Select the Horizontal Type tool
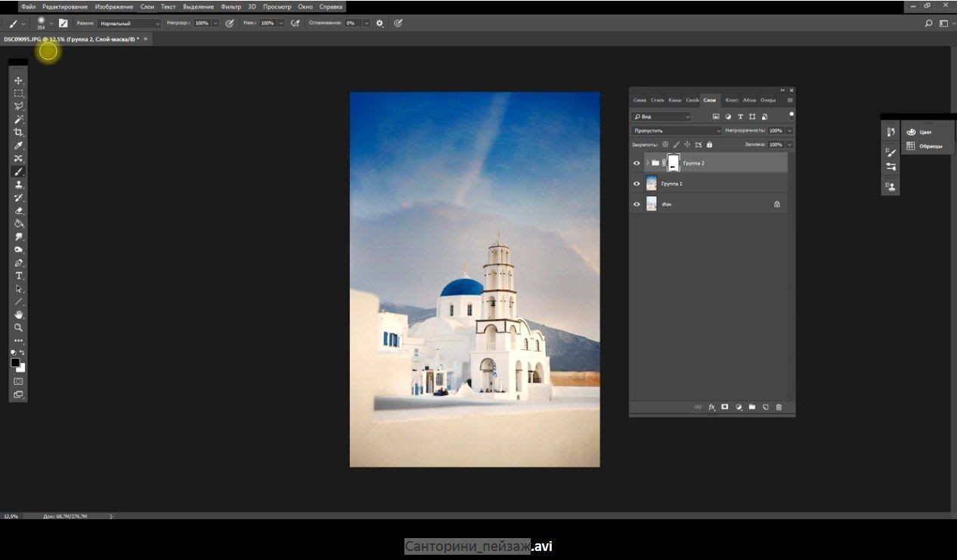The image size is (957, 560). coord(19,276)
